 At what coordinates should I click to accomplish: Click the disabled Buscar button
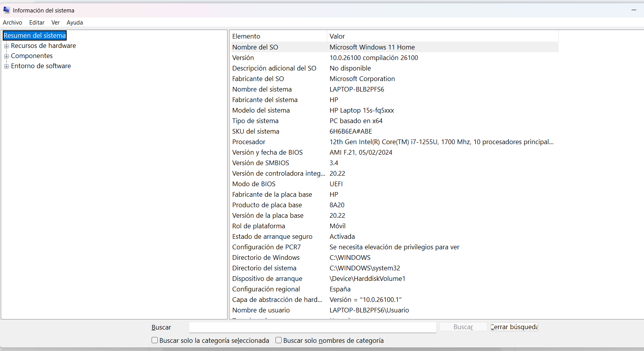463,327
